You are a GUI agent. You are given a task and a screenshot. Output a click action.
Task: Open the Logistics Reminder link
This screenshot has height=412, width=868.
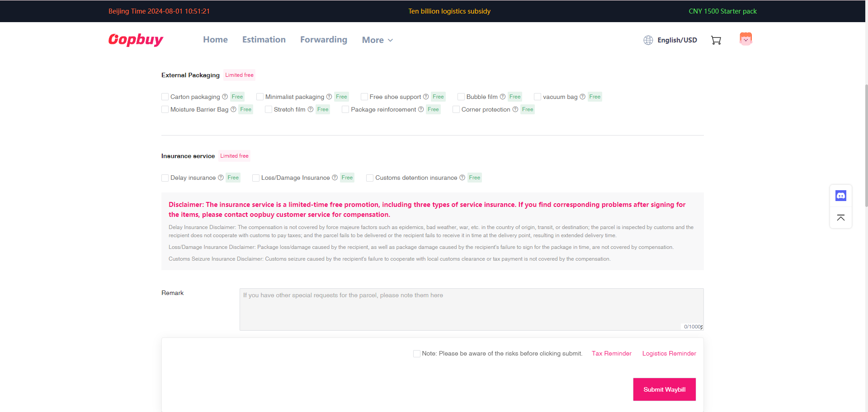(669, 354)
